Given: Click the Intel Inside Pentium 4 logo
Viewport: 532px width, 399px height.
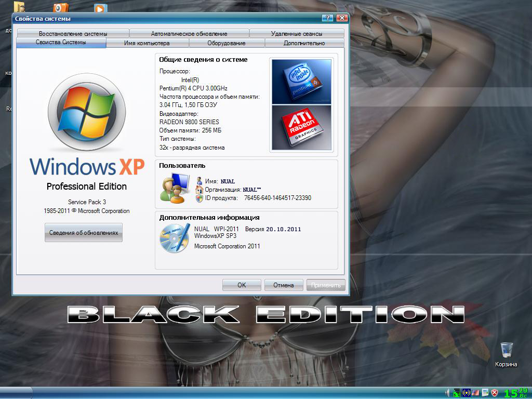Looking at the screenshot, I should coord(301,82).
